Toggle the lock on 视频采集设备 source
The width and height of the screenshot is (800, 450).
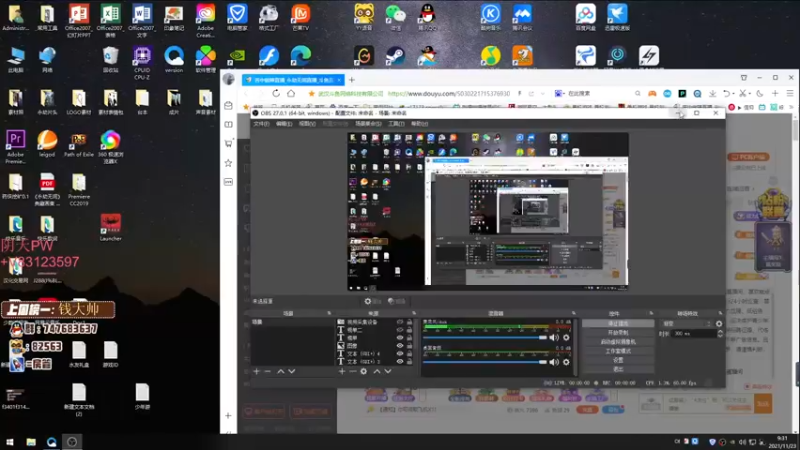(409, 322)
